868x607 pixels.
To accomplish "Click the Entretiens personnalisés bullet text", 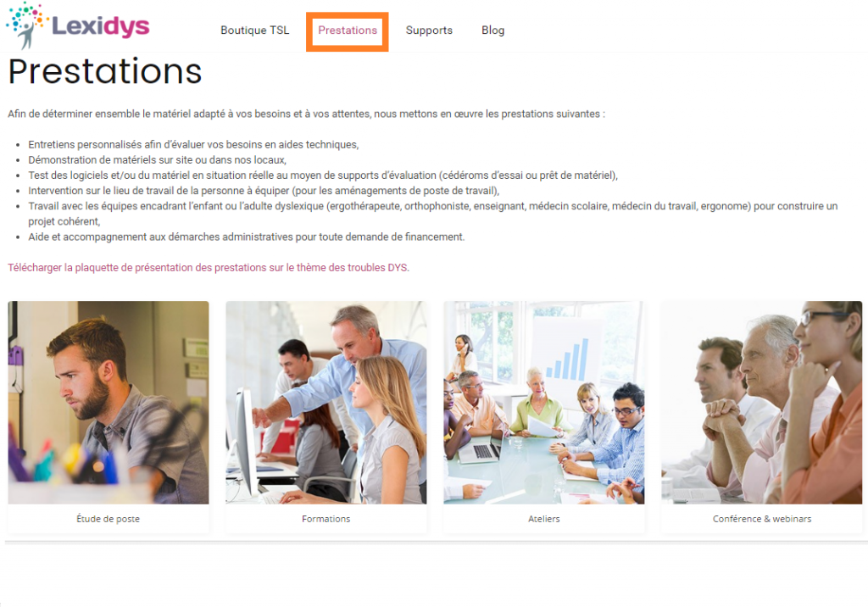I will [x=193, y=145].
